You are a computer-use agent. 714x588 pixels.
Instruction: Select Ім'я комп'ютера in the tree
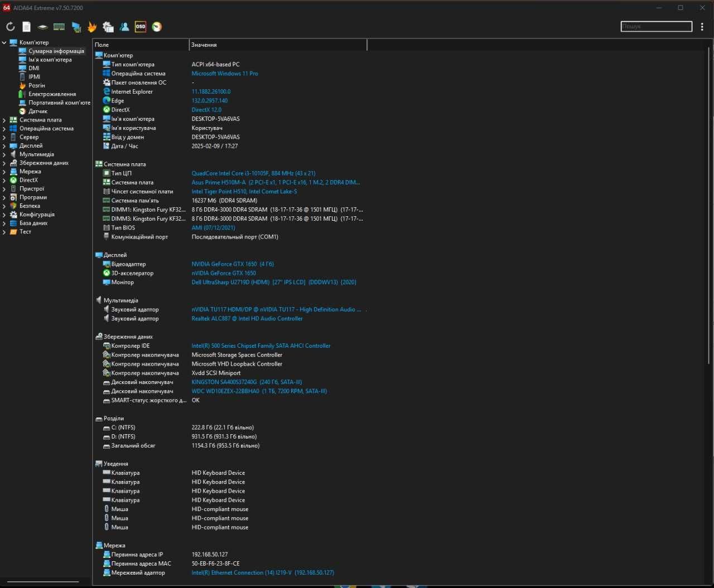(50, 60)
